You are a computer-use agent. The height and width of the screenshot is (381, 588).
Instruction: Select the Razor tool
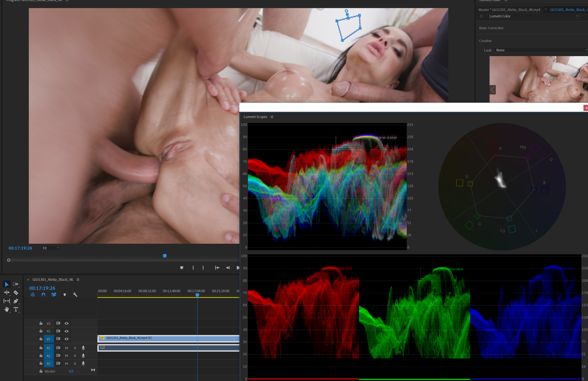pos(16,293)
